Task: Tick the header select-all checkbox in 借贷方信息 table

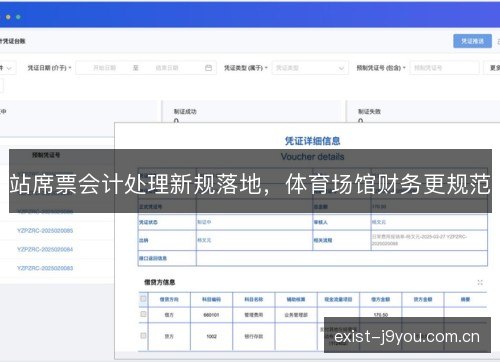Action: (143, 299)
